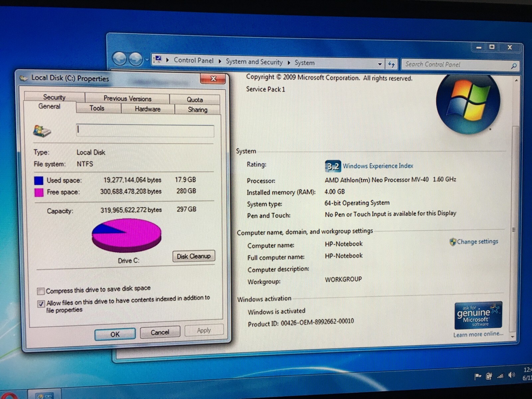532x399 pixels.
Task: Select the Product ID text
Action: pos(301,323)
